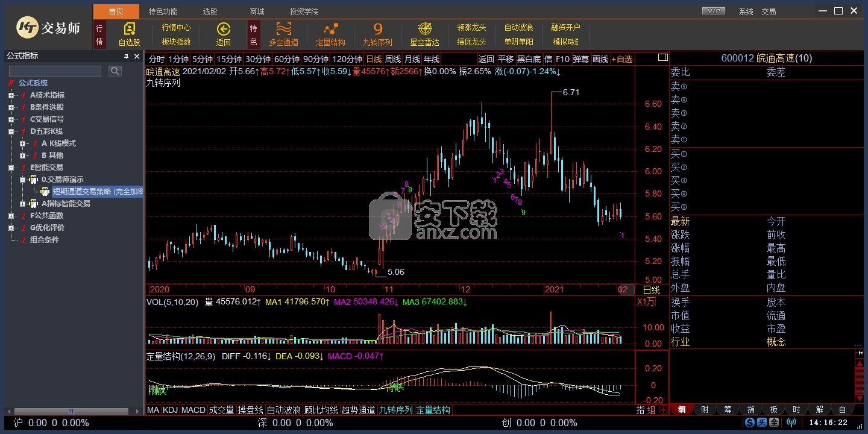This screenshot has height=434, width=868.
Task: Click the 行情中心 button
Action: click(x=177, y=27)
